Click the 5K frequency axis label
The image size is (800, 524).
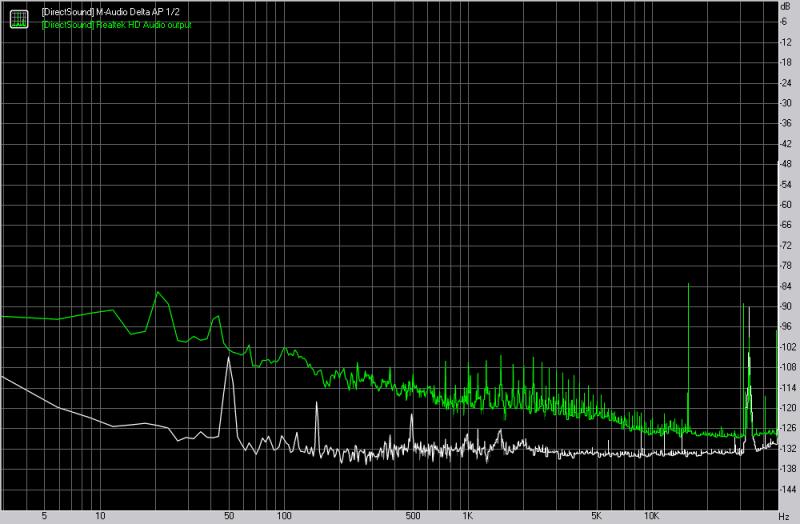point(596,516)
